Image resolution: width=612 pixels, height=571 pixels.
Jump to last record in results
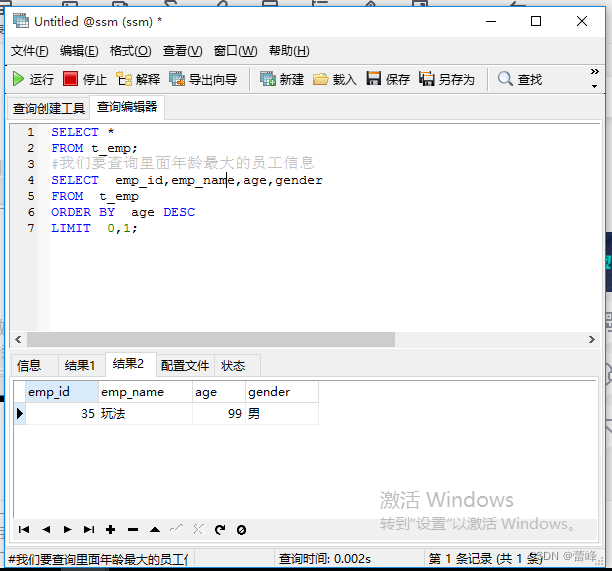[x=89, y=530]
